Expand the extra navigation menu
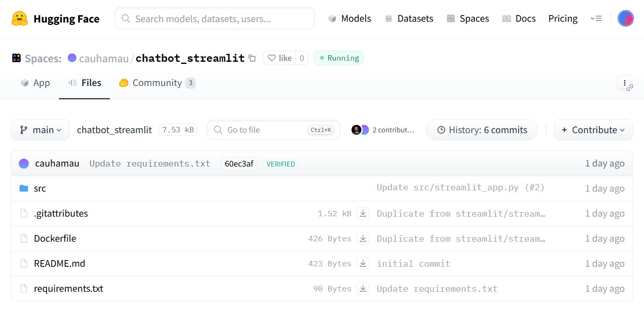Image resolution: width=644 pixels, height=316 pixels. coord(596,18)
